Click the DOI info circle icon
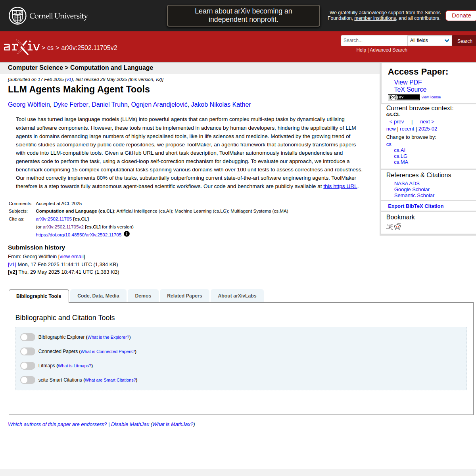Viewport: 476px width, 476px height. [x=127, y=234]
